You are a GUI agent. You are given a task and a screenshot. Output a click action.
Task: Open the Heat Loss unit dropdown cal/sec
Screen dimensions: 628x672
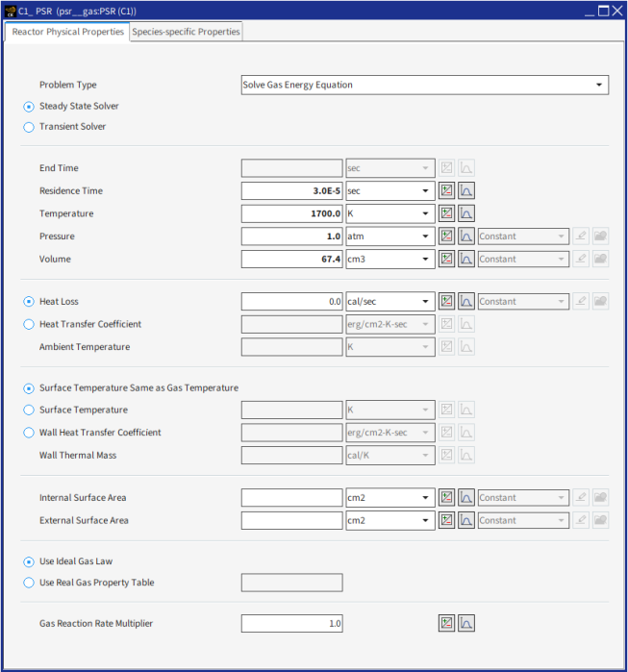pyautogui.click(x=389, y=301)
